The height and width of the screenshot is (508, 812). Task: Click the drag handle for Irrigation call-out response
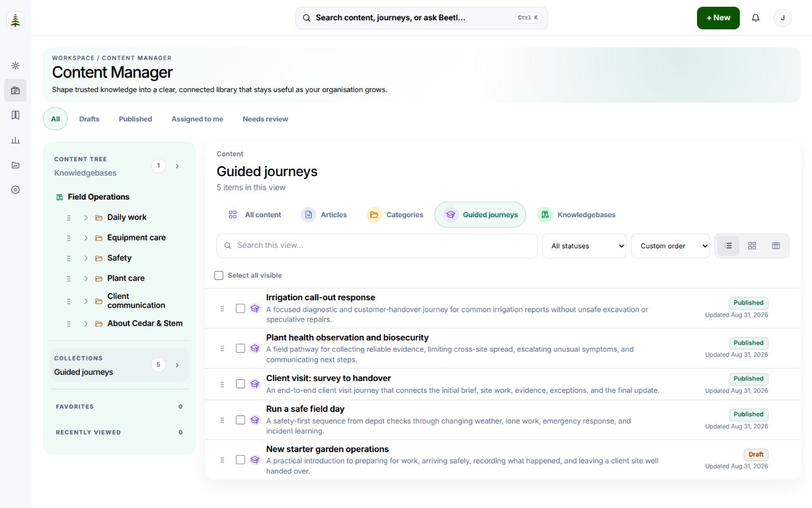click(222, 309)
